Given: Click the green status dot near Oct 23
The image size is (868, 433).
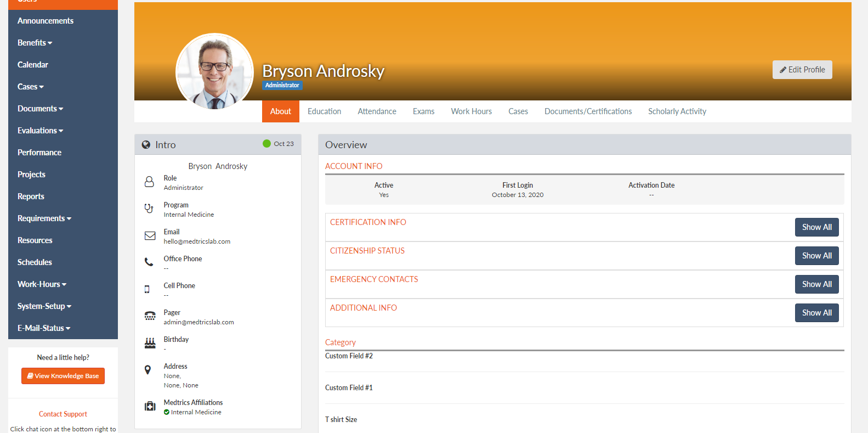Looking at the screenshot, I should pyautogui.click(x=266, y=144).
